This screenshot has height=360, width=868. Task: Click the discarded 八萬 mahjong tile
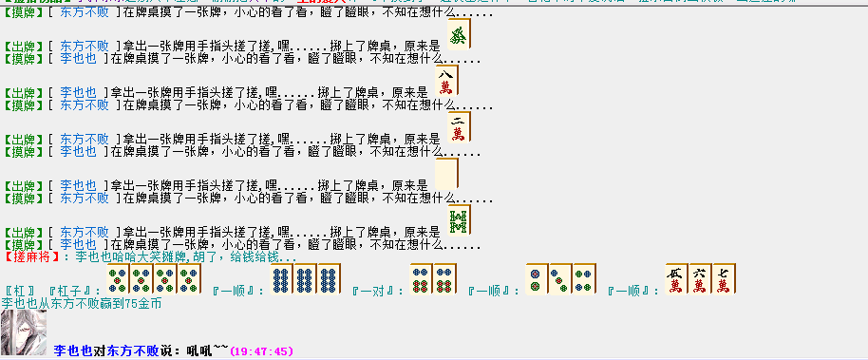[x=446, y=81]
